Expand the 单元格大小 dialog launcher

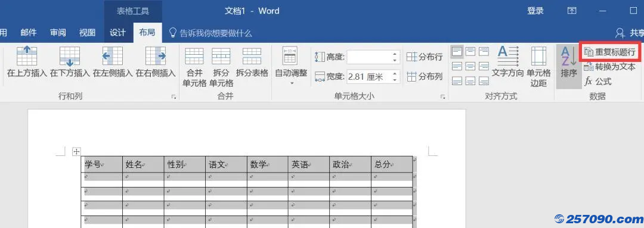442,97
